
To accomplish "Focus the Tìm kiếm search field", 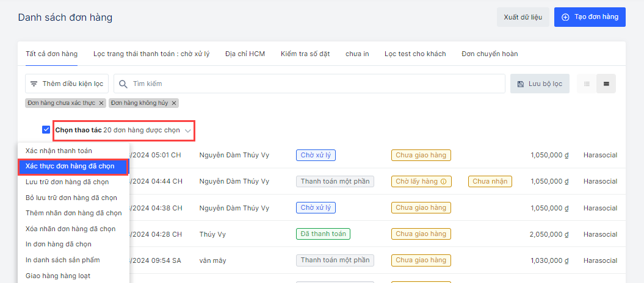I will pos(309,84).
